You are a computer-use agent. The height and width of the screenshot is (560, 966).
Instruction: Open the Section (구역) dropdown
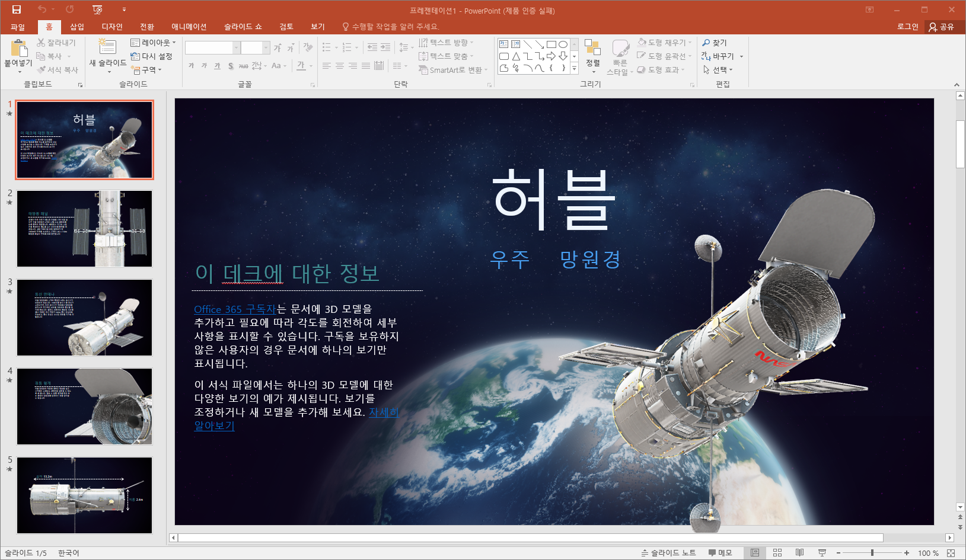click(146, 70)
